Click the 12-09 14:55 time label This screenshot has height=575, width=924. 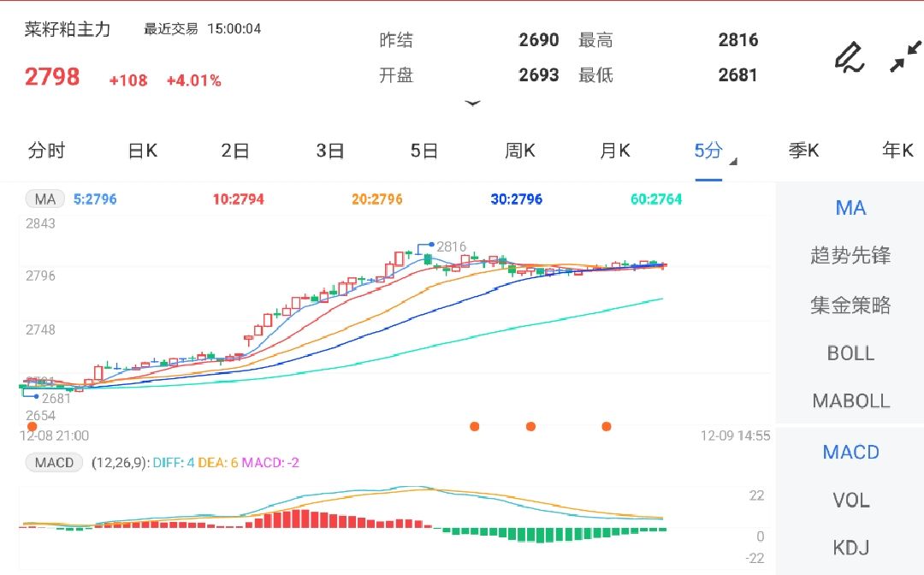pyautogui.click(x=735, y=436)
